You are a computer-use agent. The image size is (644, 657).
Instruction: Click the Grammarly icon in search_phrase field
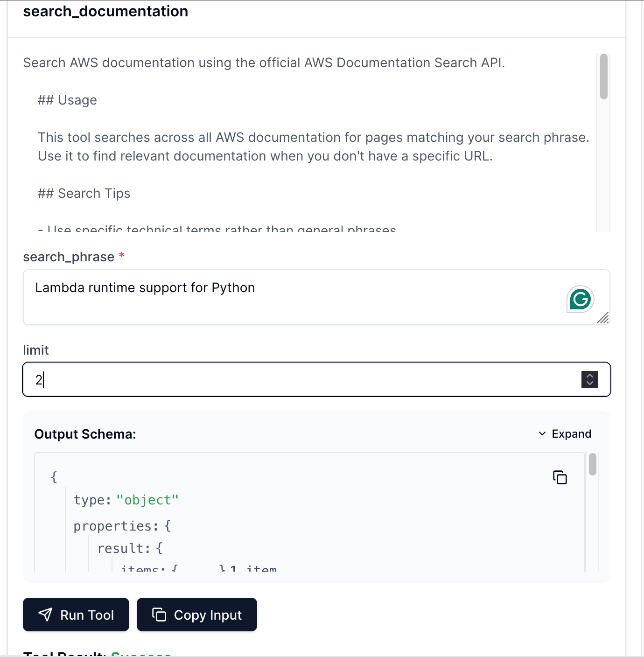coord(580,299)
